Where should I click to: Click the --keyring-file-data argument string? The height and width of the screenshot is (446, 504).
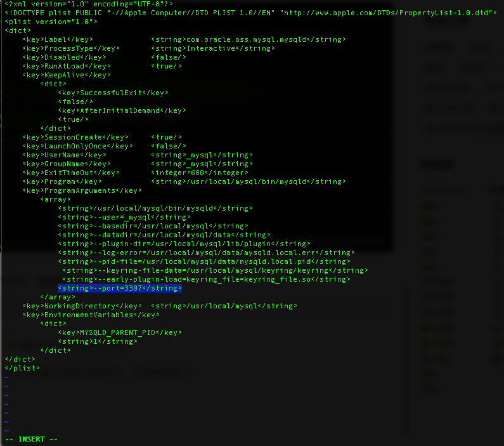215,271
